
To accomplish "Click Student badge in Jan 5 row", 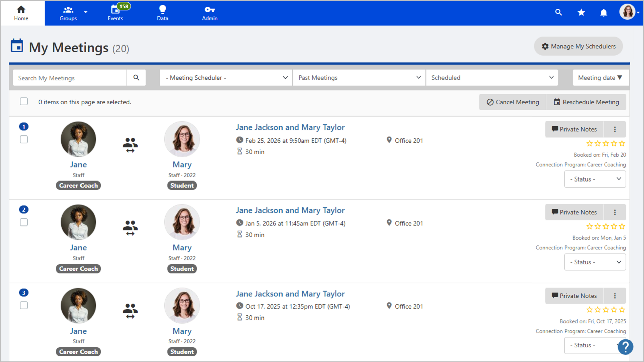I will [x=182, y=269].
